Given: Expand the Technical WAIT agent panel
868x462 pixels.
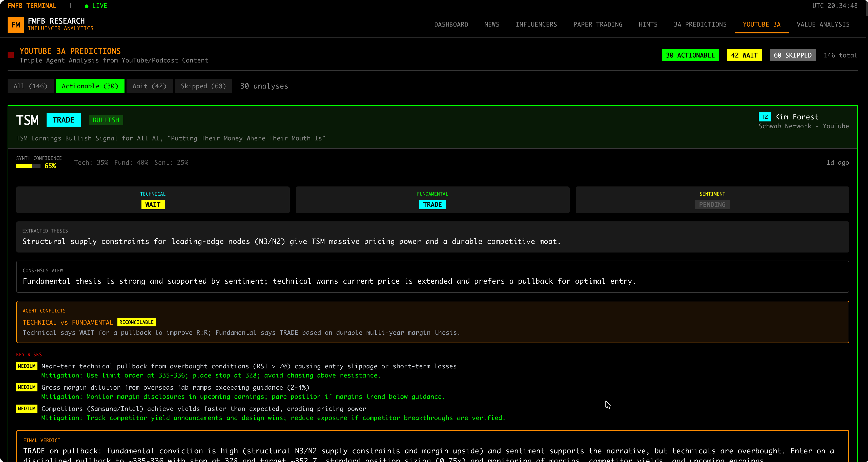Looking at the screenshot, I should (153, 200).
